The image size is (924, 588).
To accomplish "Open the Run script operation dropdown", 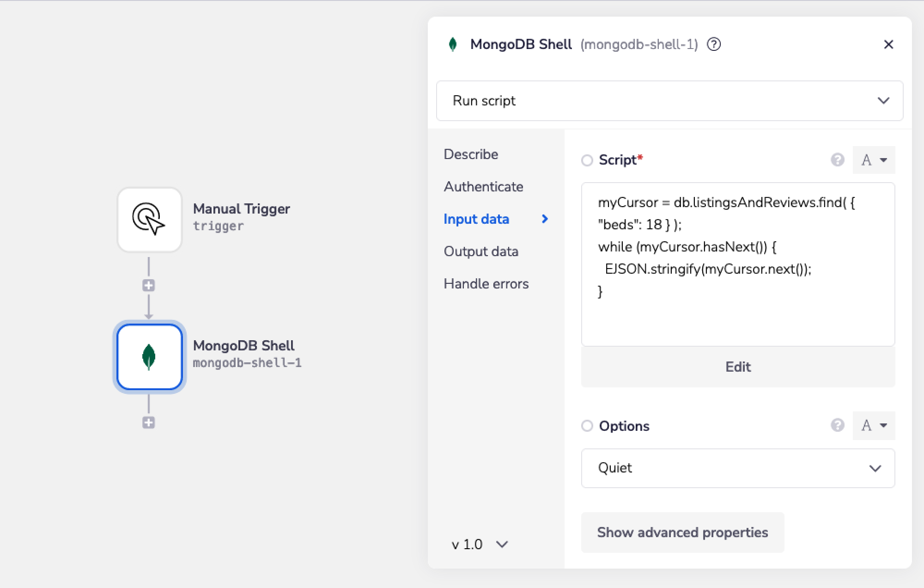I will tap(669, 101).
